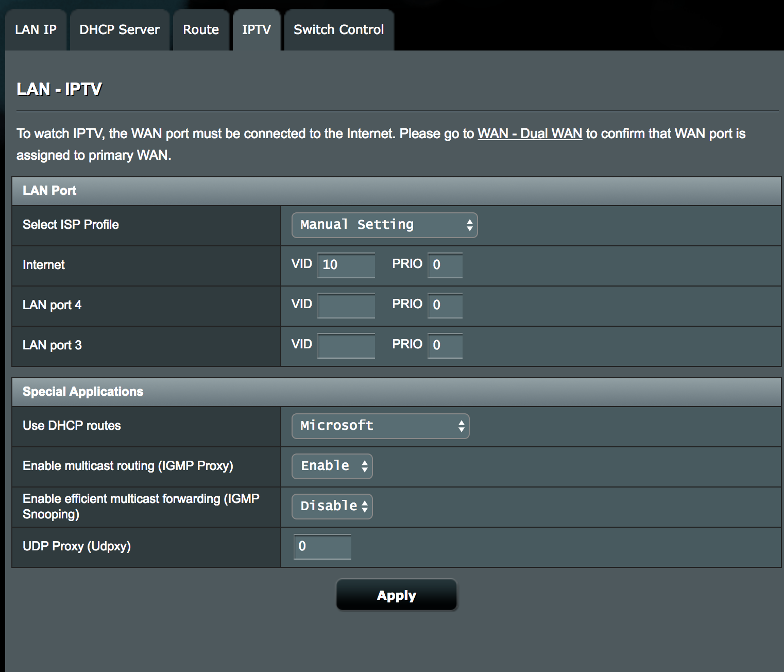Screen dimensions: 784x672
Task: Focus the UDP Proxy (Udpxy) field
Action: 322,546
